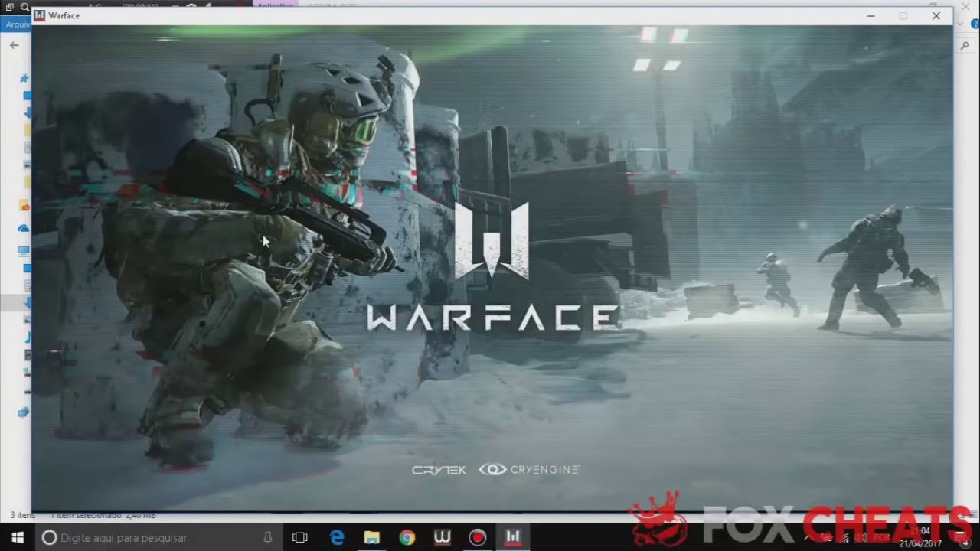
Task: Click '3 itens' in Explorer status bar
Action: (22, 516)
